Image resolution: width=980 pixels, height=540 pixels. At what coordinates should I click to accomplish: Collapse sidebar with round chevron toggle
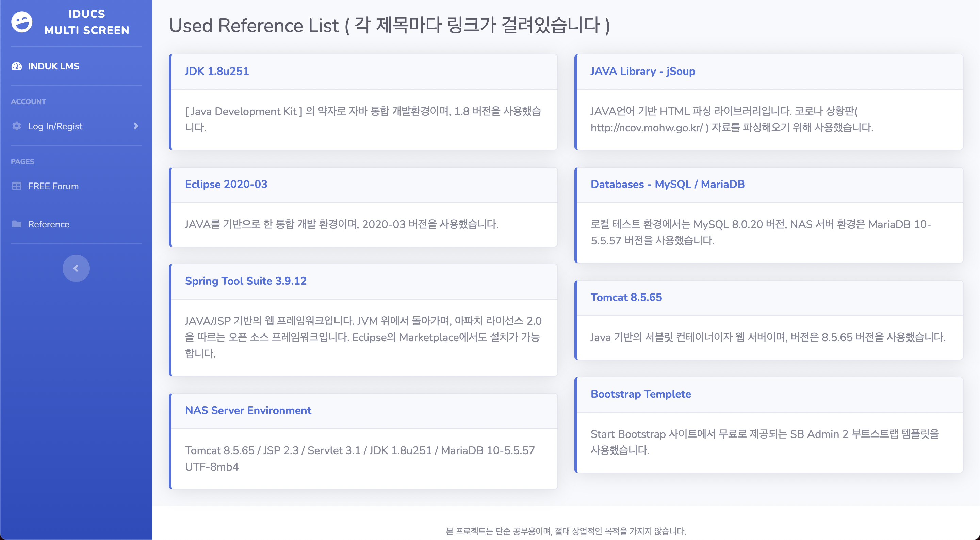pyautogui.click(x=76, y=268)
